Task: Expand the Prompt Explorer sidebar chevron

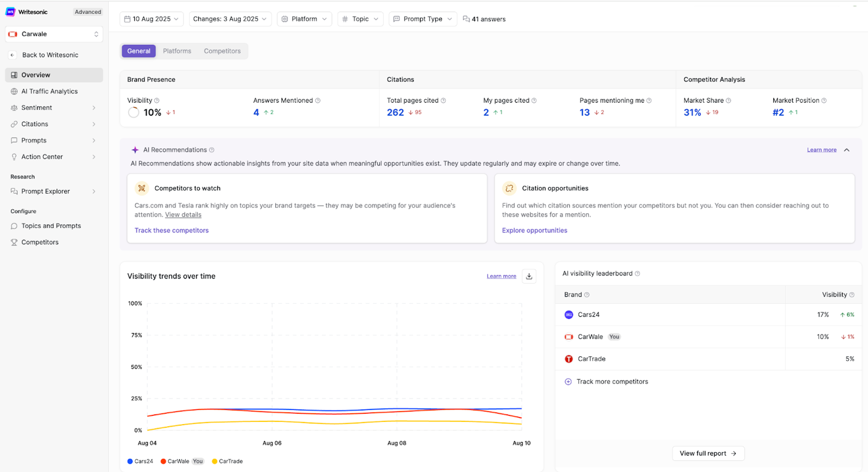Action: click(x=94, y=191)
